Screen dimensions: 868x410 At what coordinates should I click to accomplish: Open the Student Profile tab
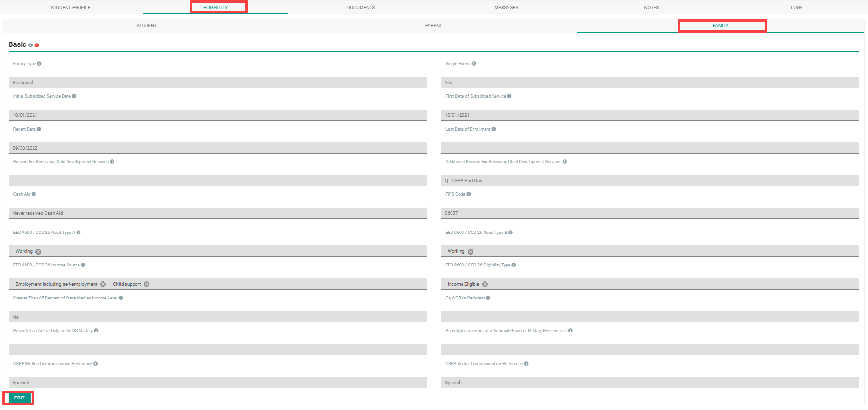tap(70, 7)
